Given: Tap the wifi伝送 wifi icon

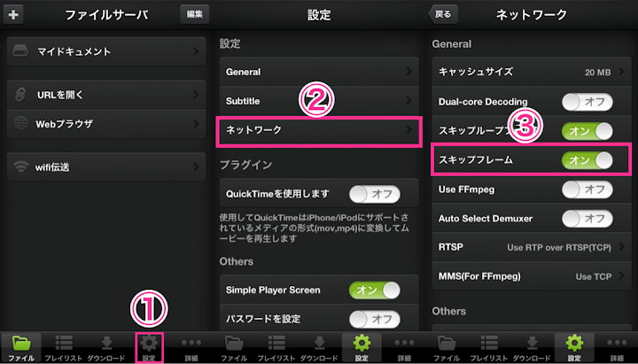Looking at the screenshot, I should click(x=20, y=167).
